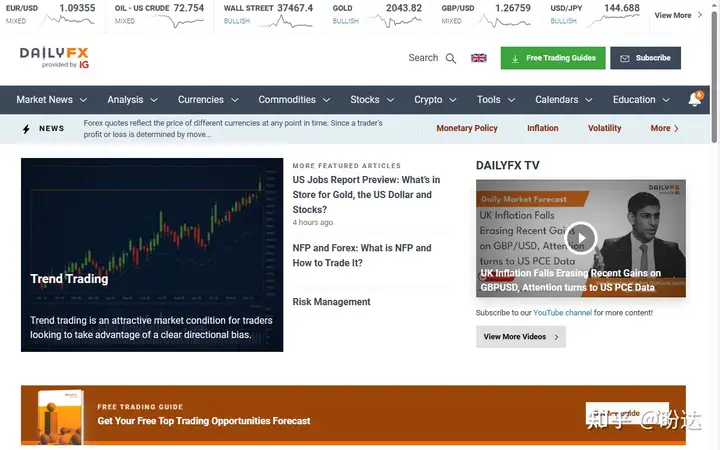Click the Wall Street sparkline chart

point(286,21)
